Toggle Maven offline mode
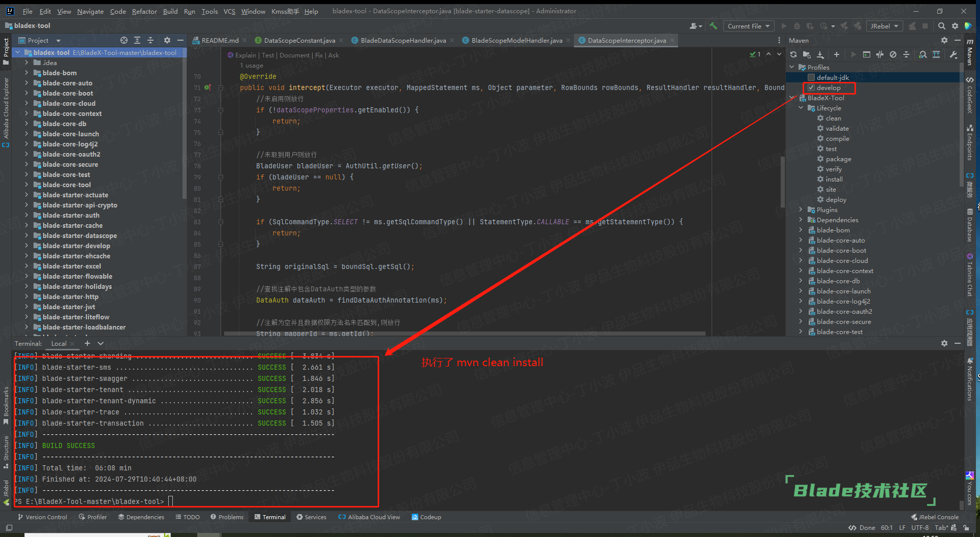The height and width of the screenshot is (537, 980). point(880,54)
